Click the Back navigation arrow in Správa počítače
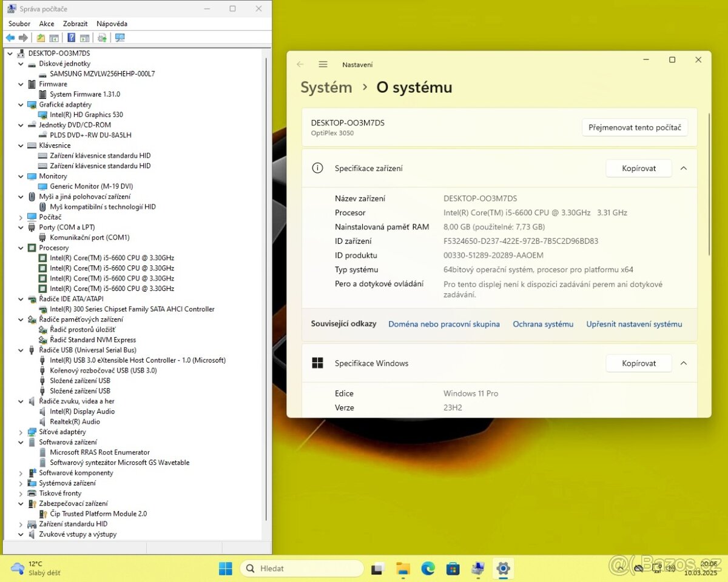Viewport: 728px width, 582px height. tap(10, 37)
